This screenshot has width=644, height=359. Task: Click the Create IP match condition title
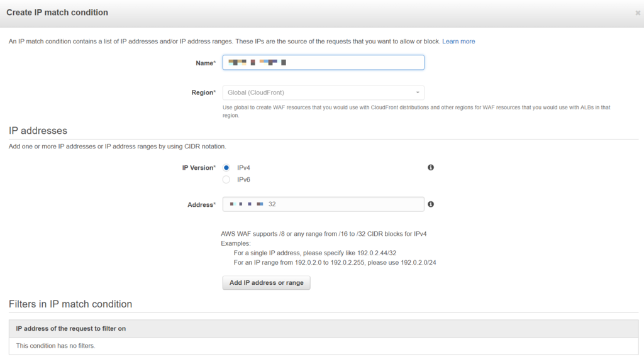tap(57, 13)
